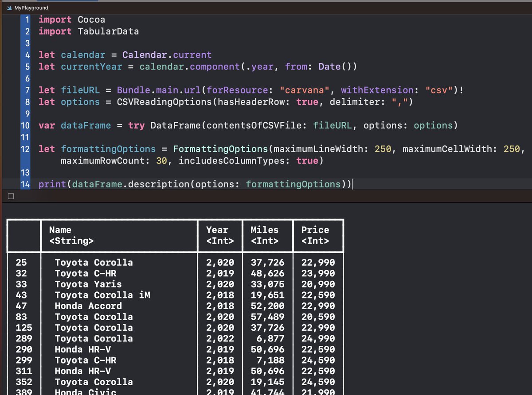Click row index 311 in output
The height and width of the screenshot is (395, 532).
coord(24,371)
